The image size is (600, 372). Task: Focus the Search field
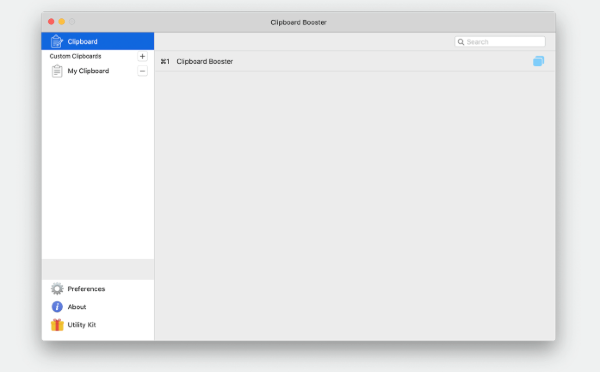500,42
